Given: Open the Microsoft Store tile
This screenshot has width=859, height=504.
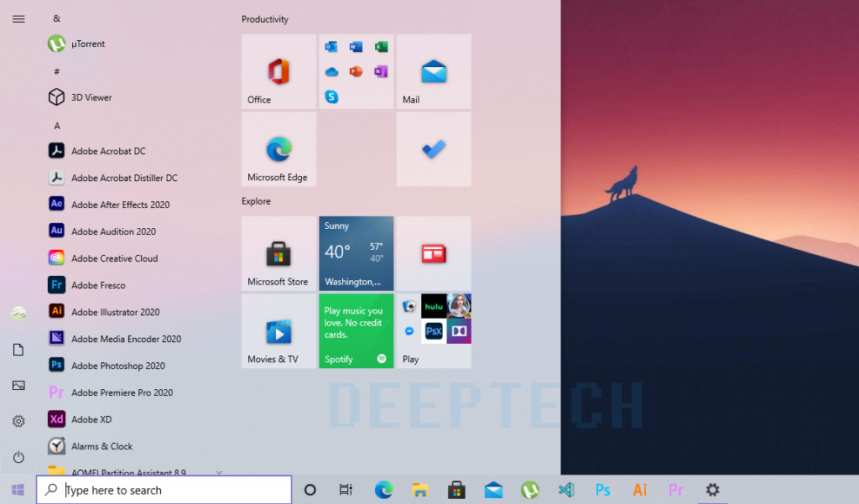Looking at the screenshot, I should click(279, 253).
